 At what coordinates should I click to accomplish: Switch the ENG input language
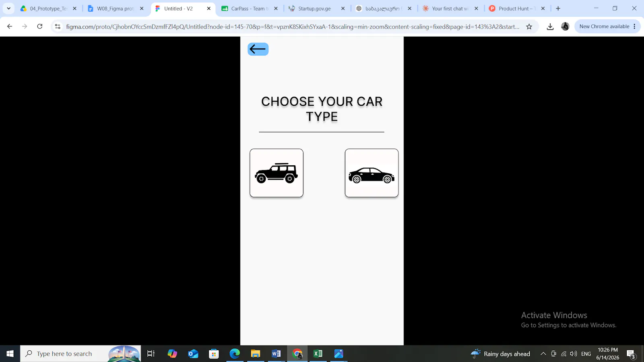(586, 354)
